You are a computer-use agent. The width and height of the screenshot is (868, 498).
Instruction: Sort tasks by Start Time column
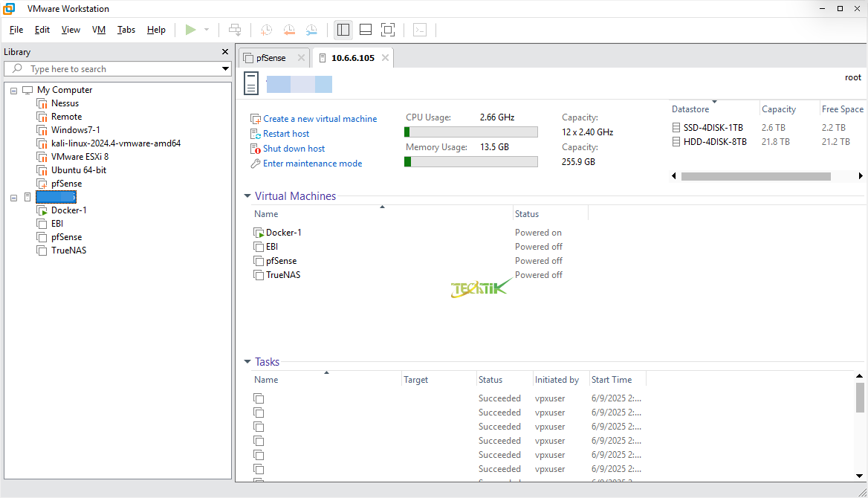[x=611, y=380]
